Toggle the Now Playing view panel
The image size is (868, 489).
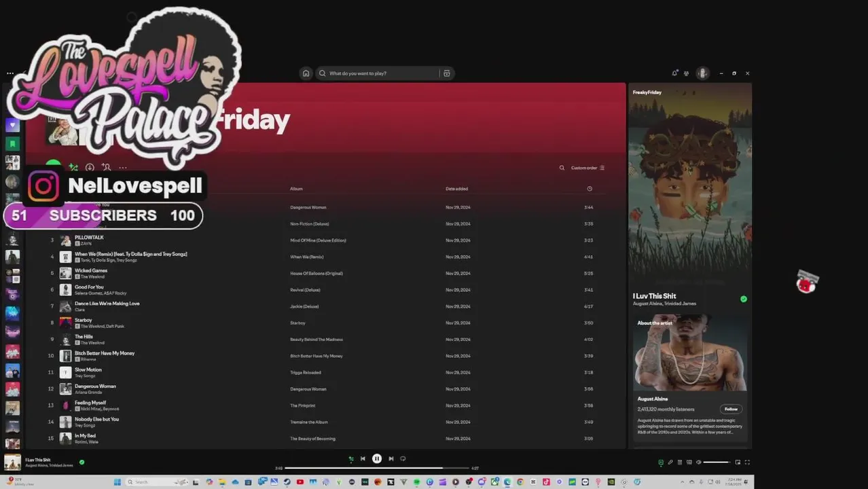[x=661, y=463]
